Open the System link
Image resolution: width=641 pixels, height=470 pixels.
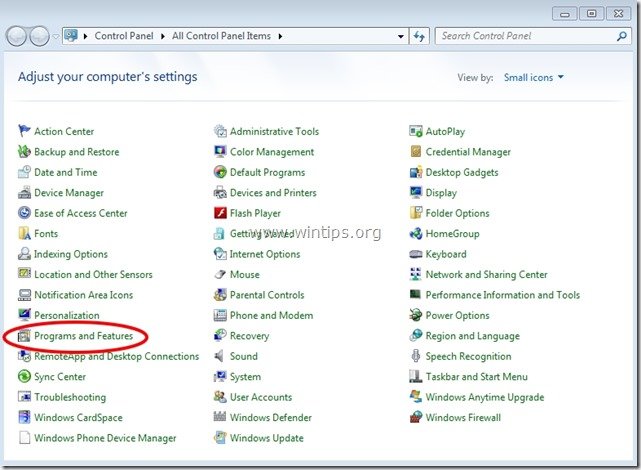[x=245, y=376]
